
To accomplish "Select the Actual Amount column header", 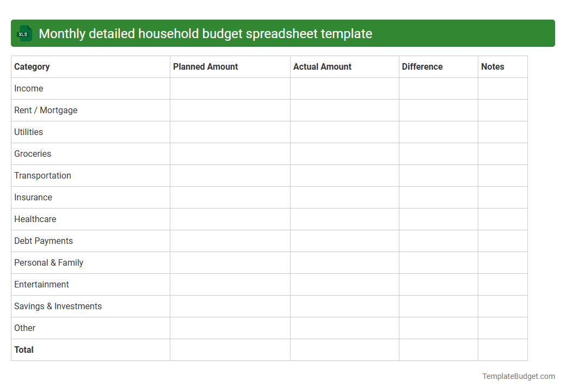I will pyautogui.click(x=322, y=66).
